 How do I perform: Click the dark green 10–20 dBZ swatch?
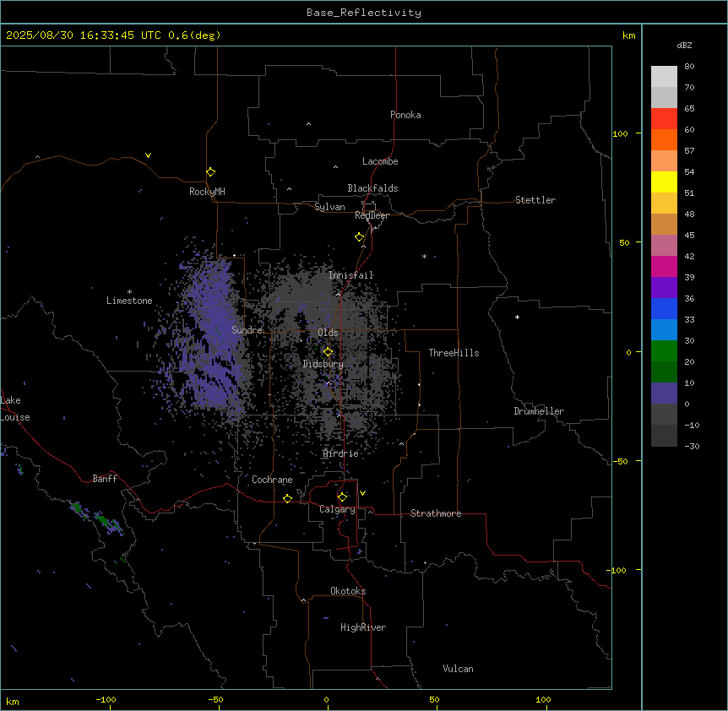(664, 372)
